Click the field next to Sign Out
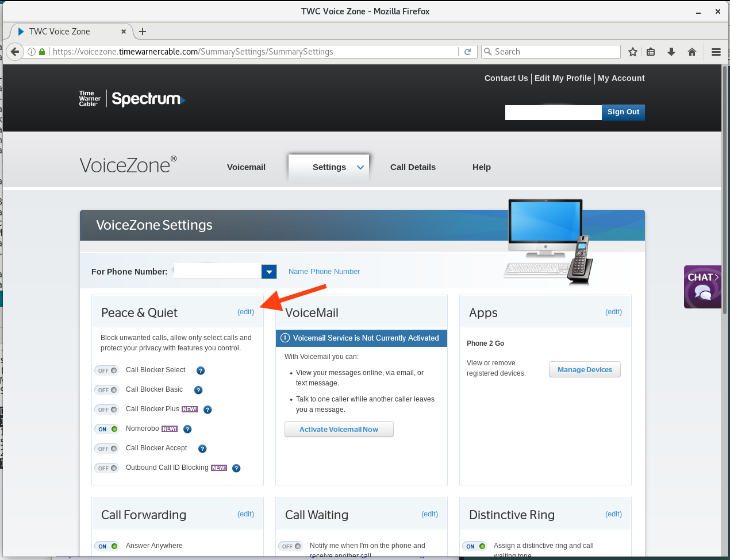 click(553, 112)
